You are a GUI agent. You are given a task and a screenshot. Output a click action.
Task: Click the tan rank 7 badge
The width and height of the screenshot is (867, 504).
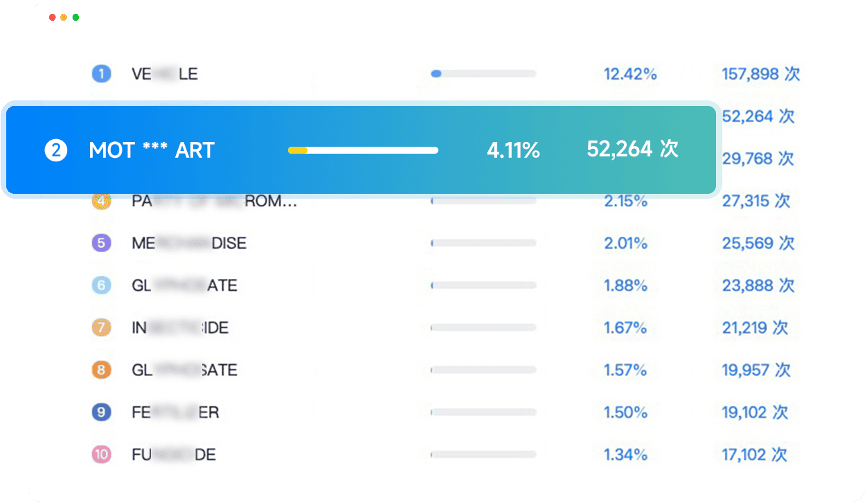[x=101, y=327]
